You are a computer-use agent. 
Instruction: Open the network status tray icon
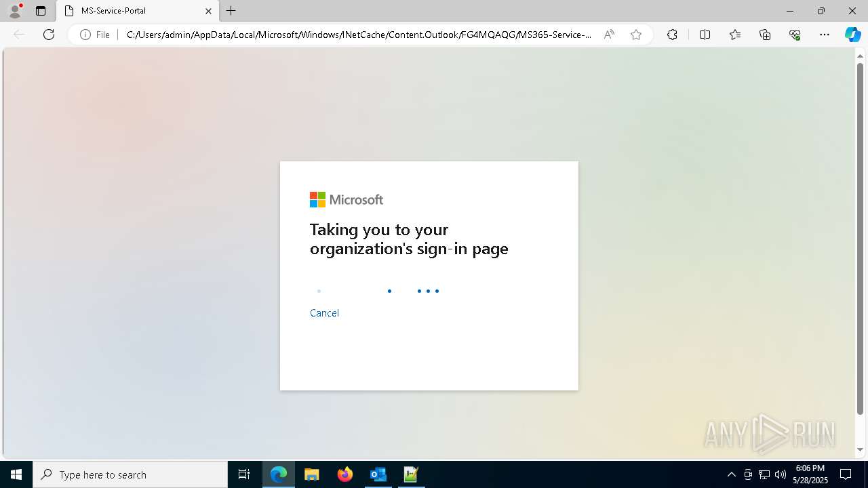764,474
